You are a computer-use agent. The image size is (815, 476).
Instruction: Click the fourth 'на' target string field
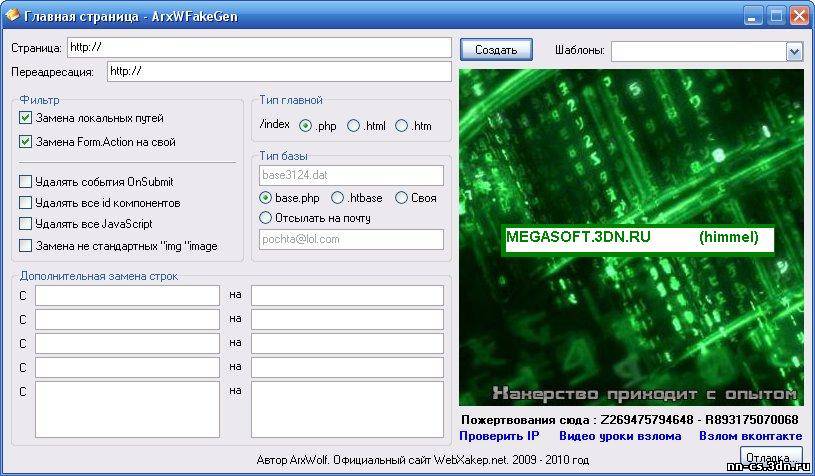[347, 367]
